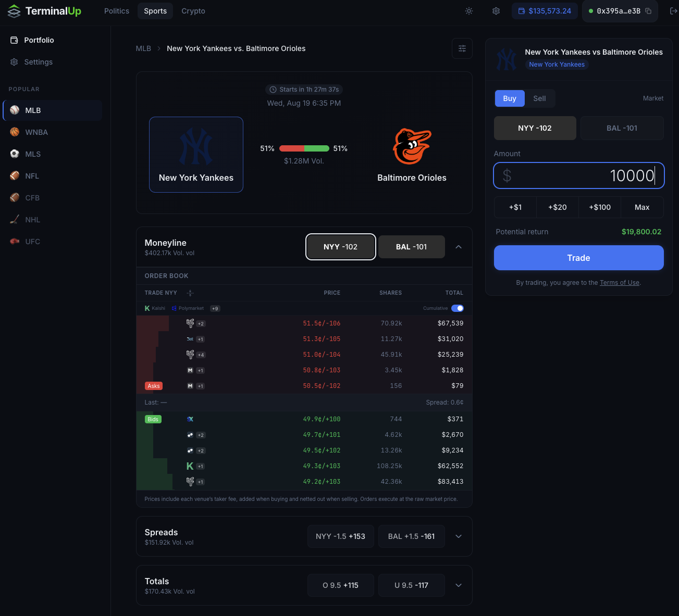
Task: Toggle light/dark theme sun icon
Action: tap(469, 11)
